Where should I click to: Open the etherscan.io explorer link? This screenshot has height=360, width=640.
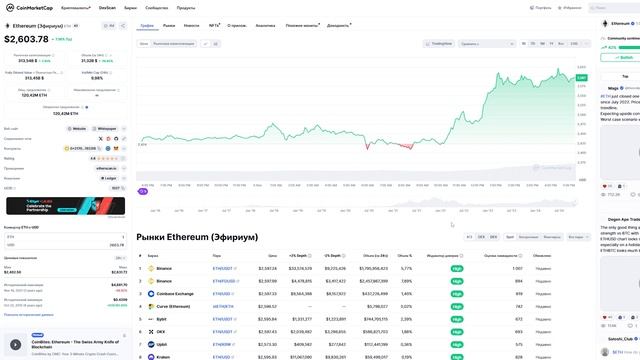[106, 169]
